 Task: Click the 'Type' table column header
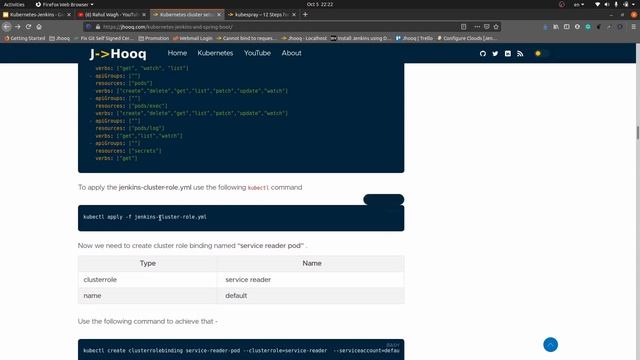147,263
